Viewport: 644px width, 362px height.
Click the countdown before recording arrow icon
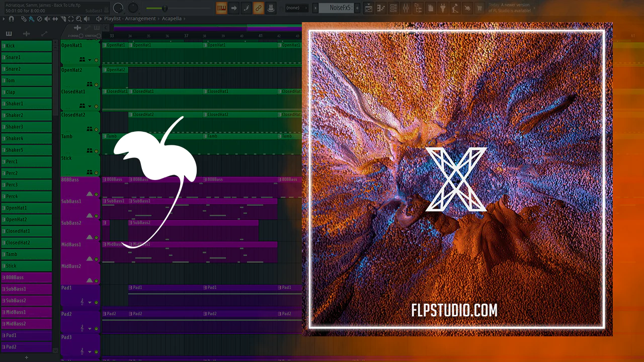(x=234, y=8)
